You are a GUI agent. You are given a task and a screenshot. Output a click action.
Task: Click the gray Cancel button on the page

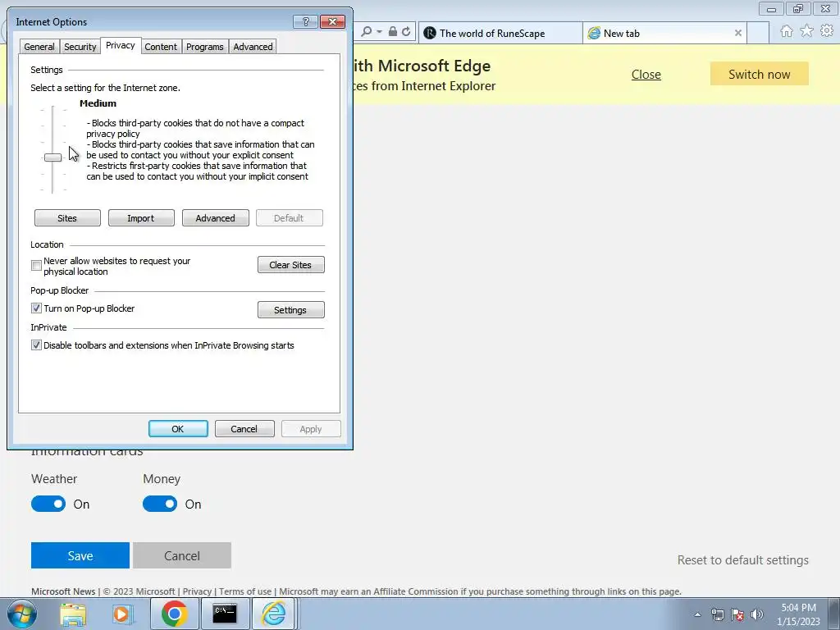tap(182, 555)
